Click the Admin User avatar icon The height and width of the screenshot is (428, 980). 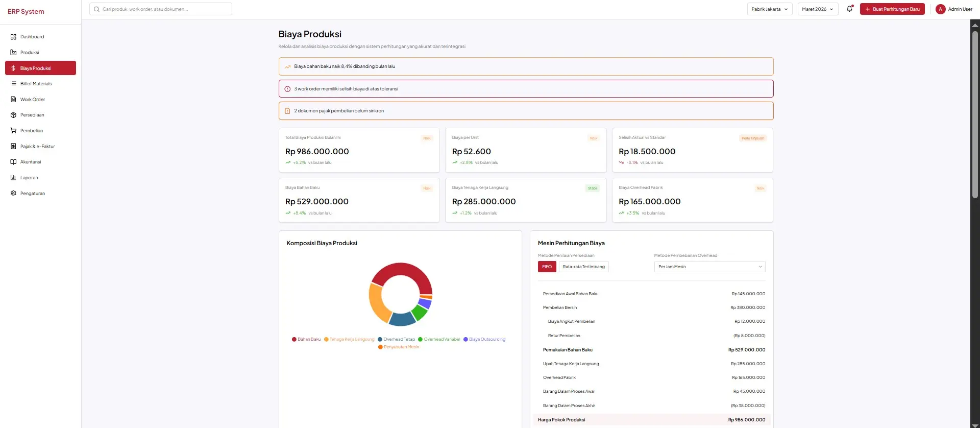940,9
